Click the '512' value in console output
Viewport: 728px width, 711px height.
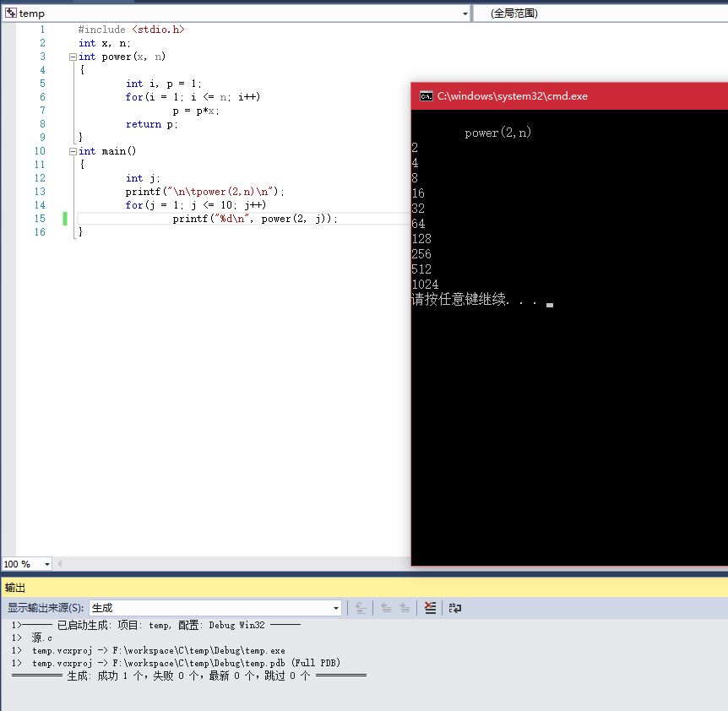click(x=421, y=269)
